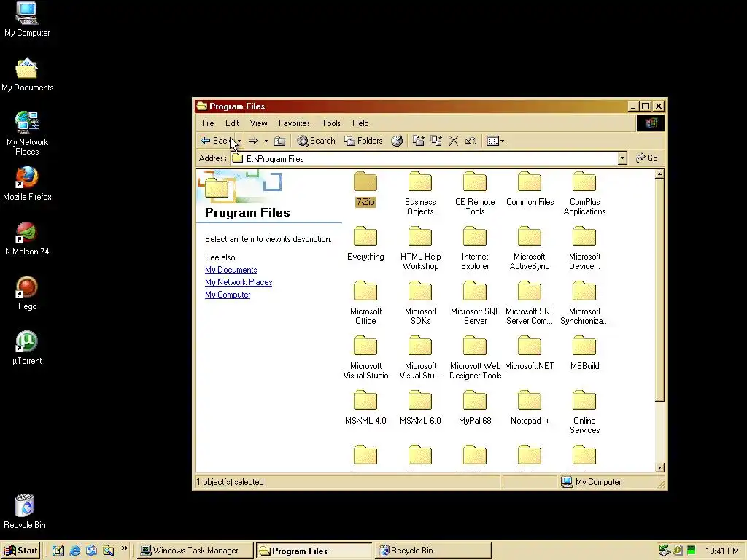Click the E:\Program Files address field
Image resolution: width=747 pixels, height=560 pixels.
(424, 158)
